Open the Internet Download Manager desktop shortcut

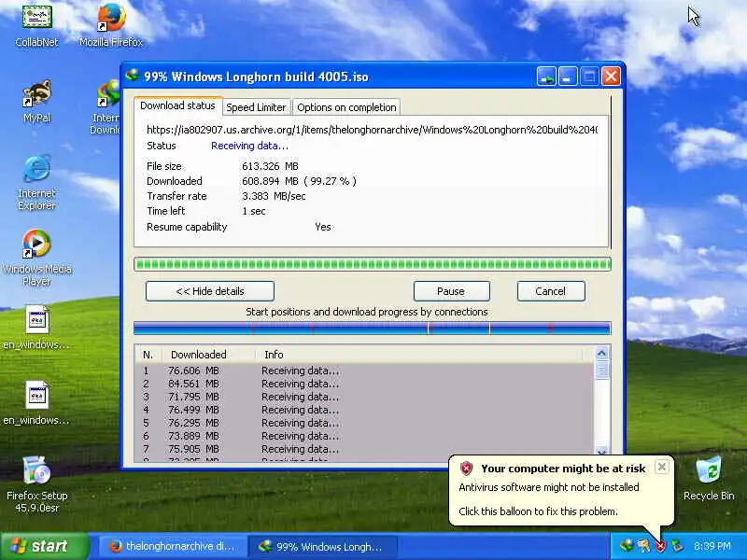(x=106, y=107)
